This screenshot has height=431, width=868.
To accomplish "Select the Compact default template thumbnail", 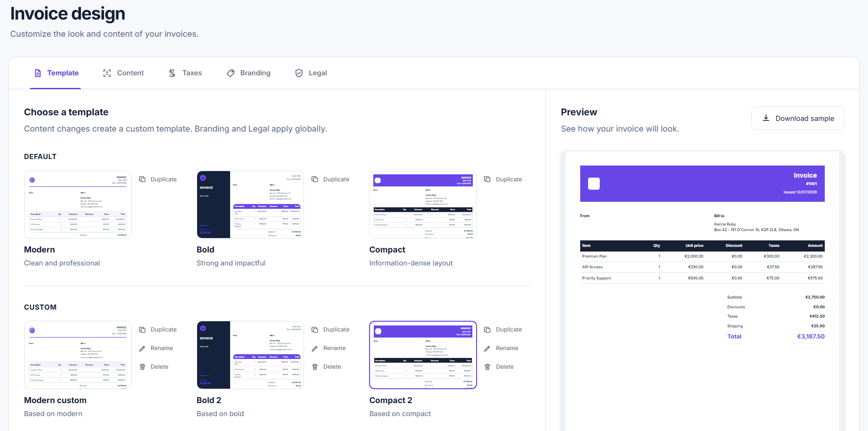I will pos(423,205).
